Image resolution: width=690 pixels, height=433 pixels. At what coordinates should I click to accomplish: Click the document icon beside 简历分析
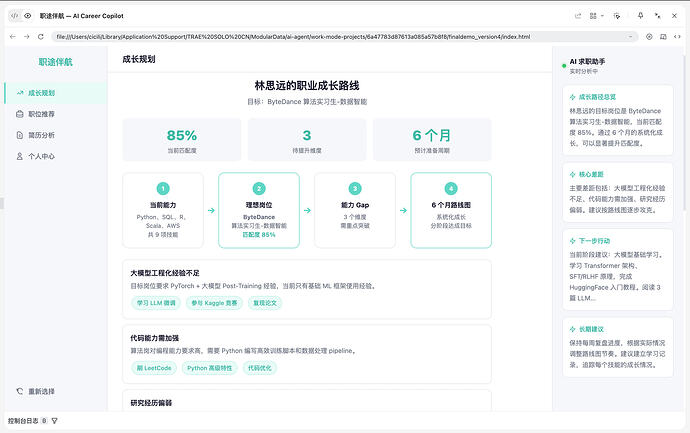click(19, 135)
